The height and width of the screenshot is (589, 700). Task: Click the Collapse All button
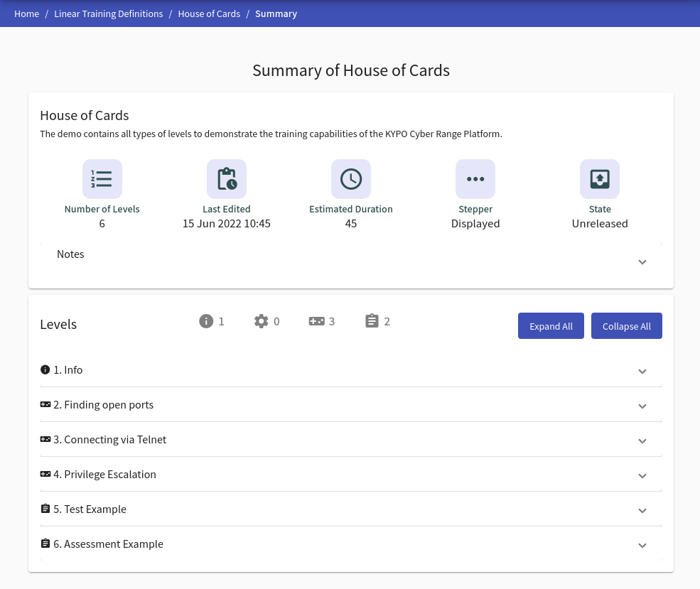point(626,325)
